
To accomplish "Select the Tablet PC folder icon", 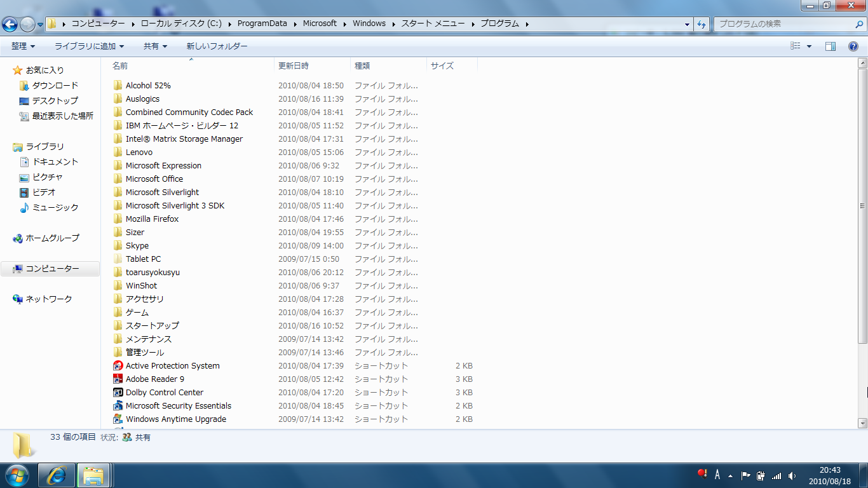I will (x=118, y=259).
